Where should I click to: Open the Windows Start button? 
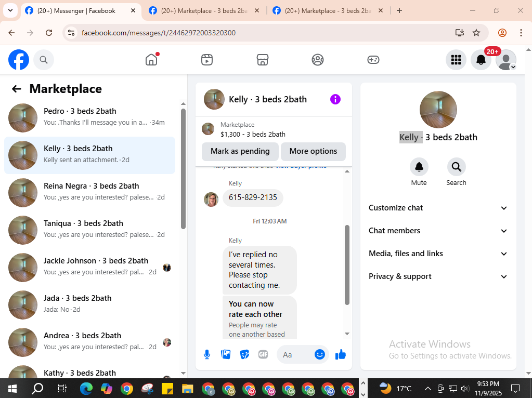click(x=12, y=389)
